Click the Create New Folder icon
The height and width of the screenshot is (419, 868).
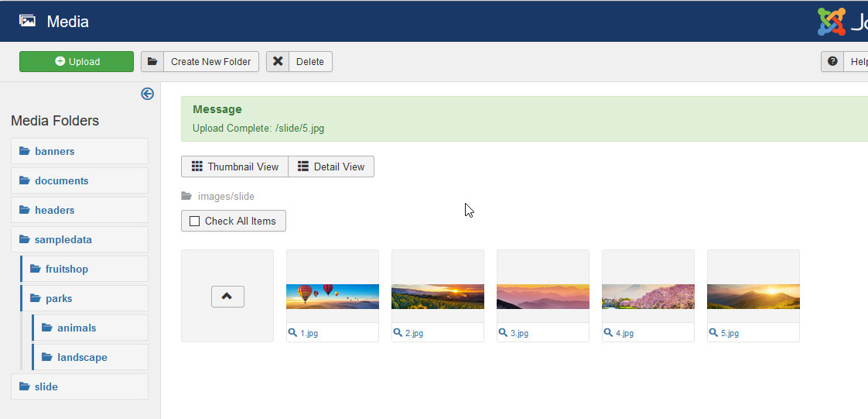point(152,62)
